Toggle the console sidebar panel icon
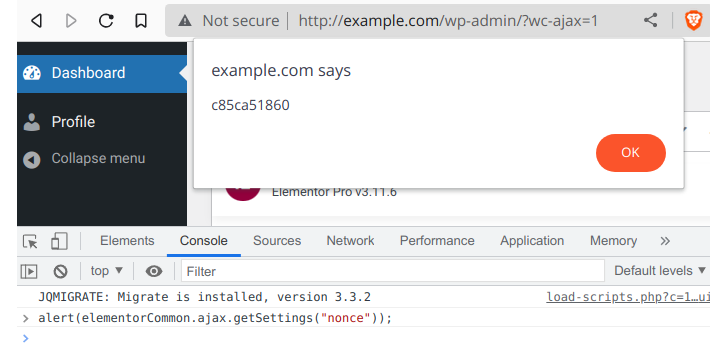 coord(29,271)
